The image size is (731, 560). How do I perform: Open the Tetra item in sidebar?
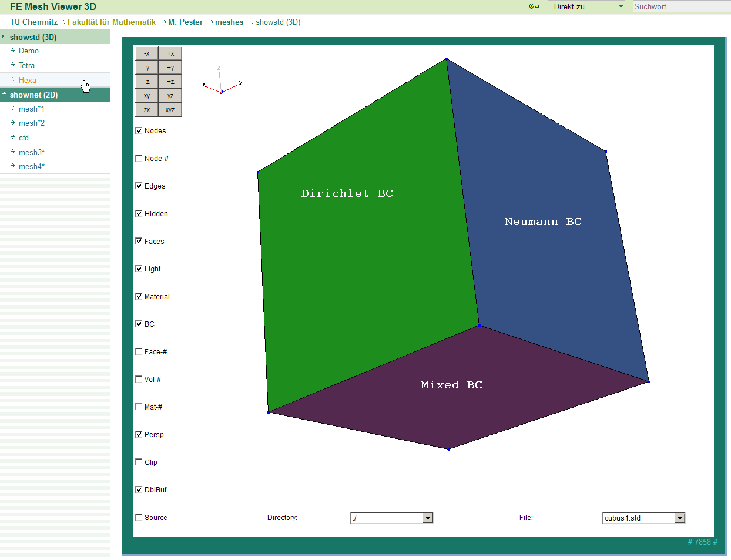pyautogui.click(x=26, y=65)
